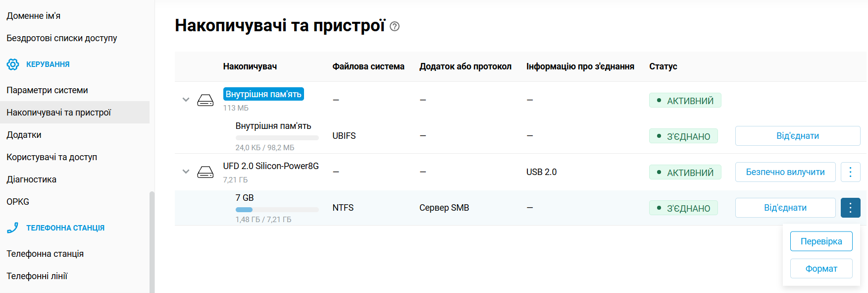Click the АКТИВНИЙ badge for Внутрішня пам'ять
The width and height of the screenshot is (868, 293).
click(x=685, y=101)
